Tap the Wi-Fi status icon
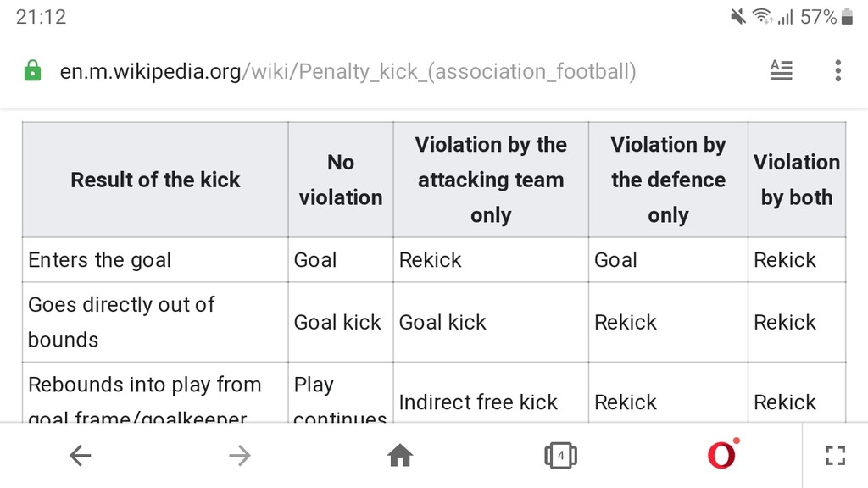Viewport: 868px width, 488px height. pyautogui.click(x=763, y=17)
